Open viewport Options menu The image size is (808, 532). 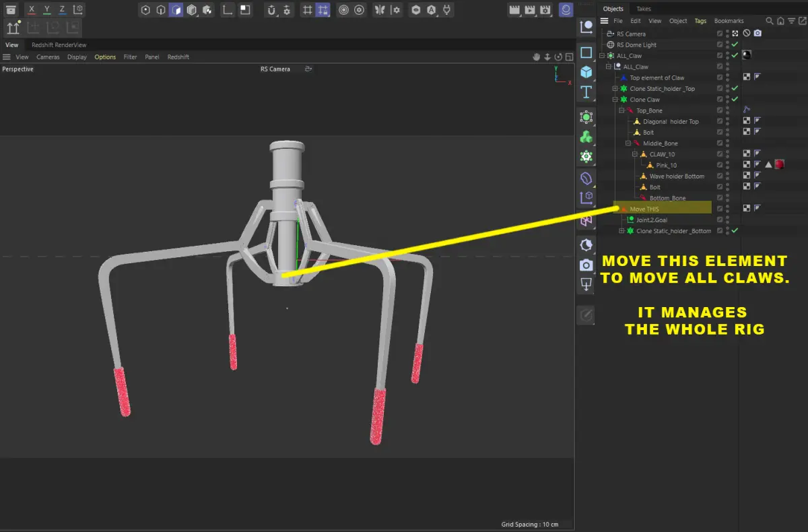pos(105,57)
